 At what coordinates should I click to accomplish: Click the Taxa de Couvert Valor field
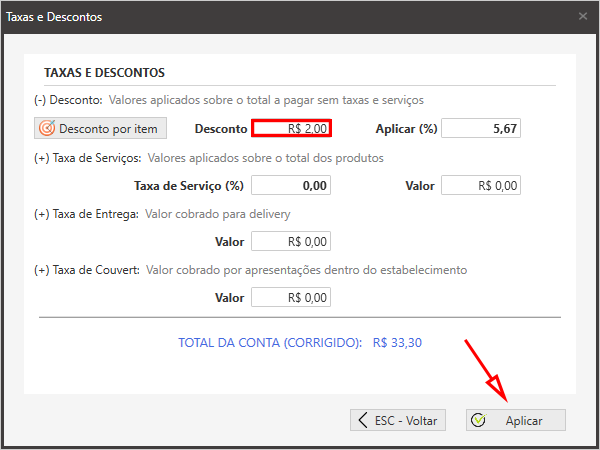point(291,297)
